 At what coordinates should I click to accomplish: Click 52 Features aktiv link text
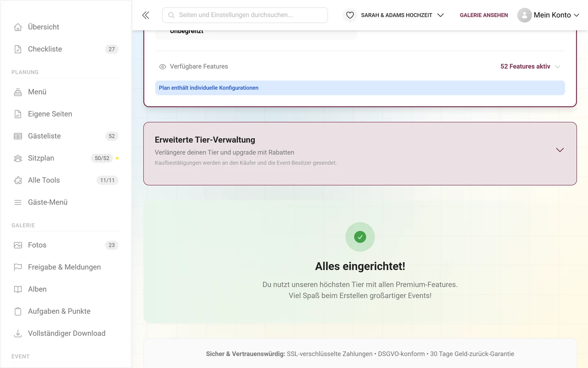click(525, 67)
